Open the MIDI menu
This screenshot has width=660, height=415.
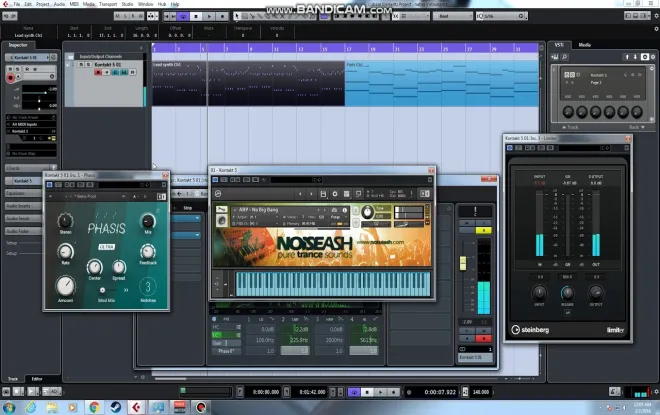tap(74, 4)
